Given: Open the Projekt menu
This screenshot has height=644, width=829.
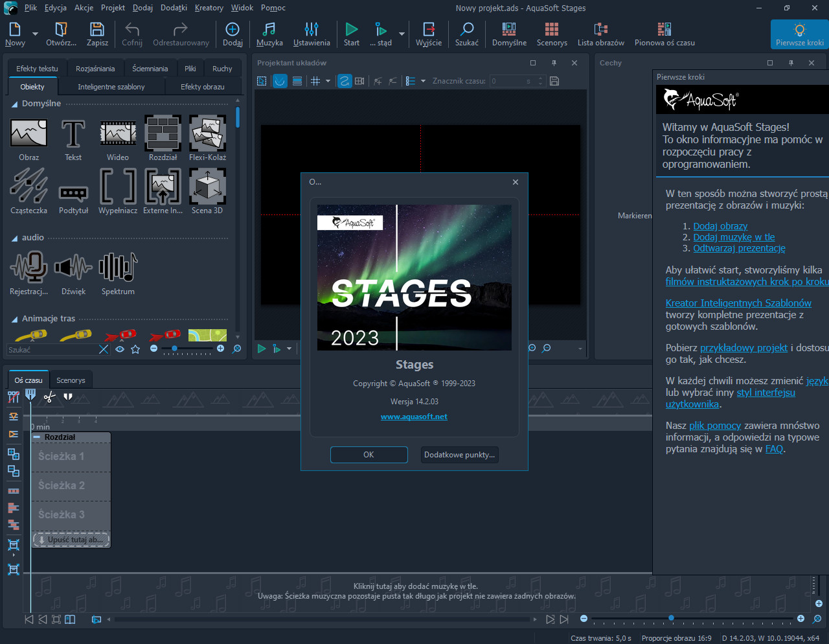Looking at the screenshot, I should [113, 8].
